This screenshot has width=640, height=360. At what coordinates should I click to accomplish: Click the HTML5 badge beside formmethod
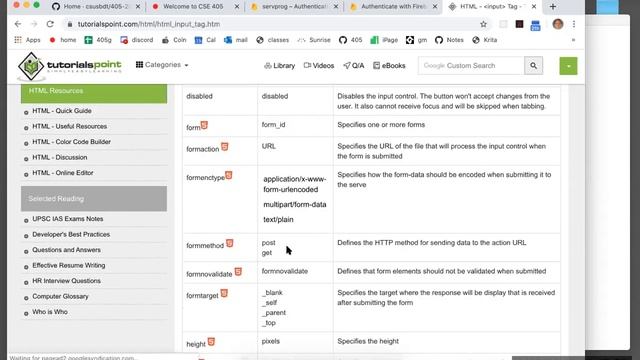[x=230, y=243]
